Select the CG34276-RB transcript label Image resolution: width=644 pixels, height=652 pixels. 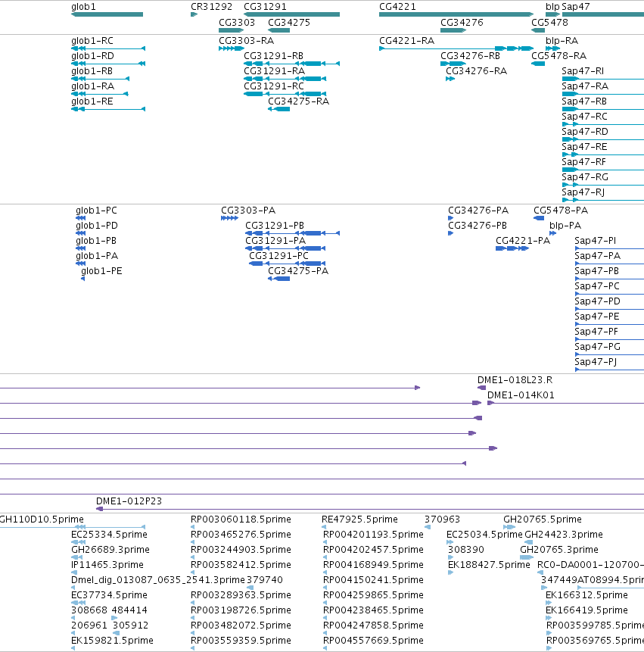[470, 56]
